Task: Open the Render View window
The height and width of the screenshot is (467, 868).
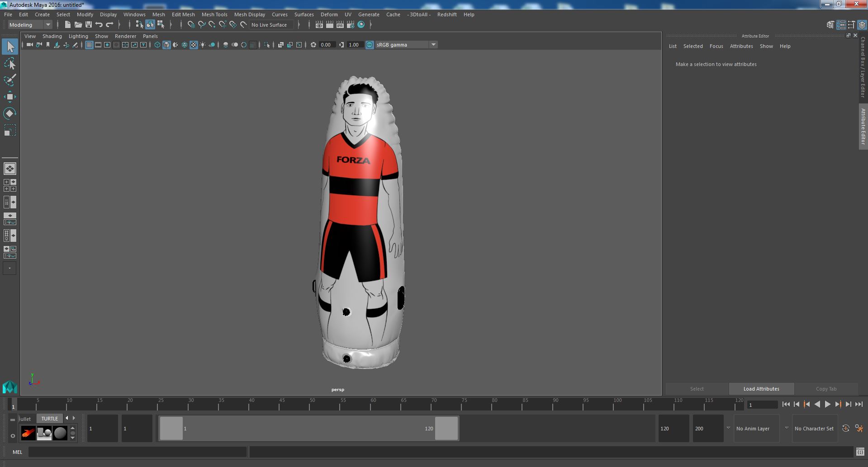Action: [x=319, y=25]
